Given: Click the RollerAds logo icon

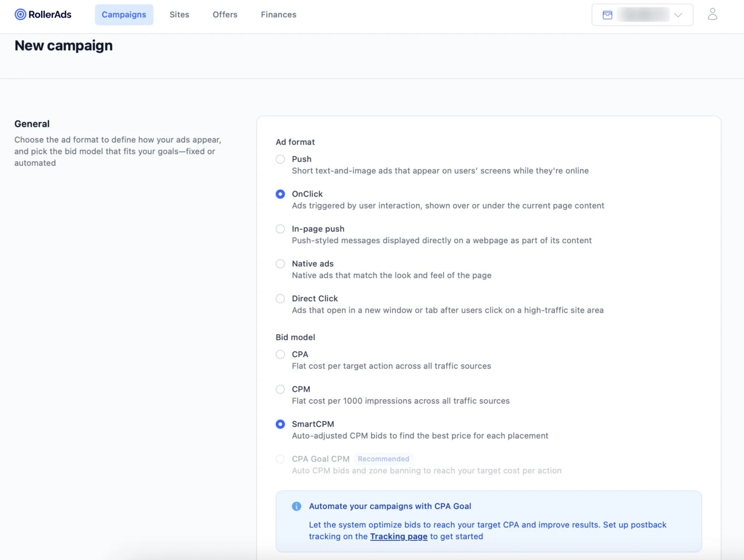Looking at the screenshot, I should 20,15.
